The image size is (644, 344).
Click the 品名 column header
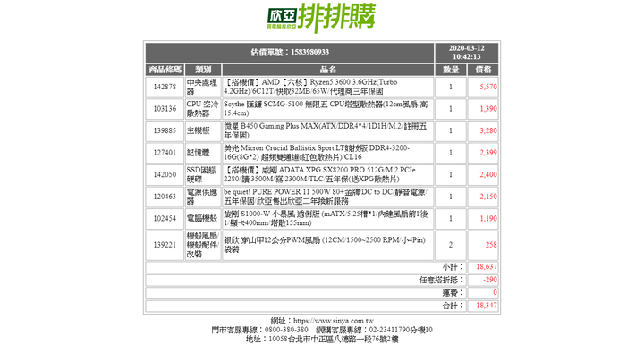327,70
